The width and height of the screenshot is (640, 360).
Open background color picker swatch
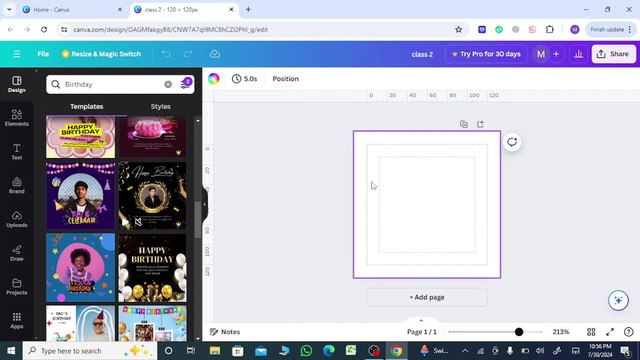point(213,79)
